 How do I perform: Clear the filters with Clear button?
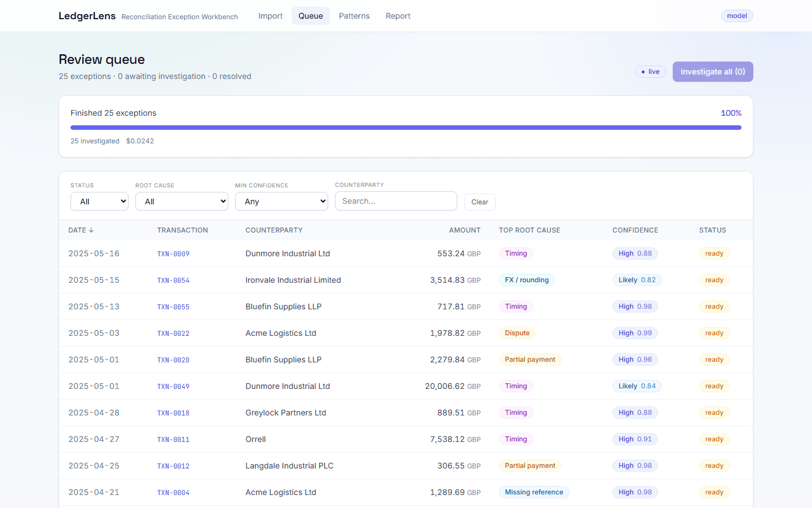click(x=480, y=202)
